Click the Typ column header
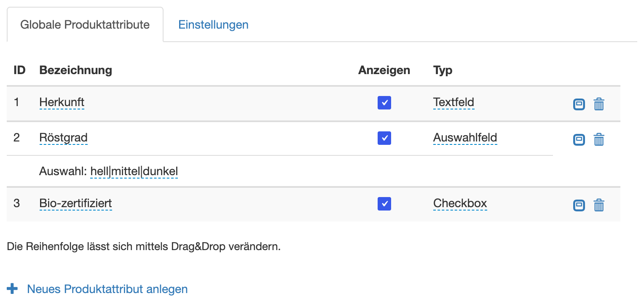The image size is (644, 304). click(x=443, y=70)
